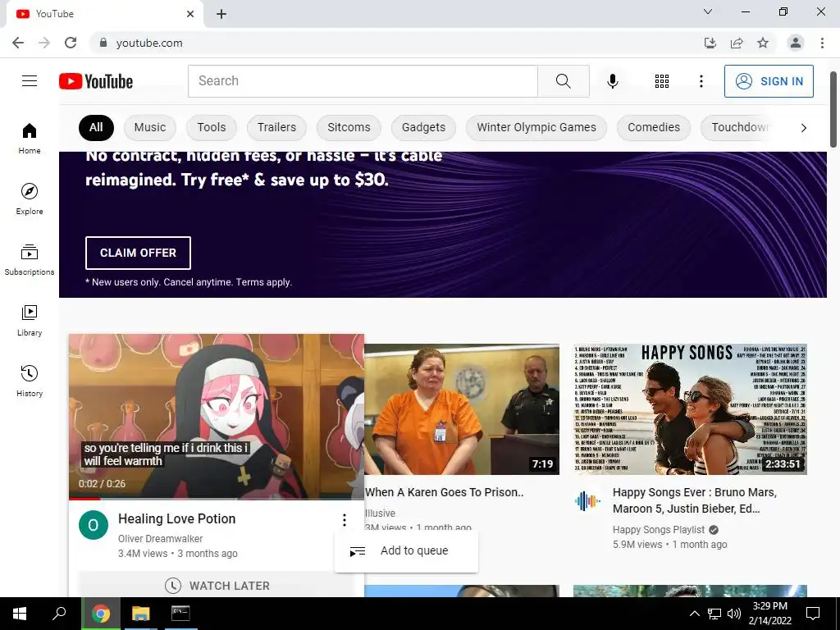Click the share this page icon
This screenshot has height=630, width=840.
(x=737, y=43)
